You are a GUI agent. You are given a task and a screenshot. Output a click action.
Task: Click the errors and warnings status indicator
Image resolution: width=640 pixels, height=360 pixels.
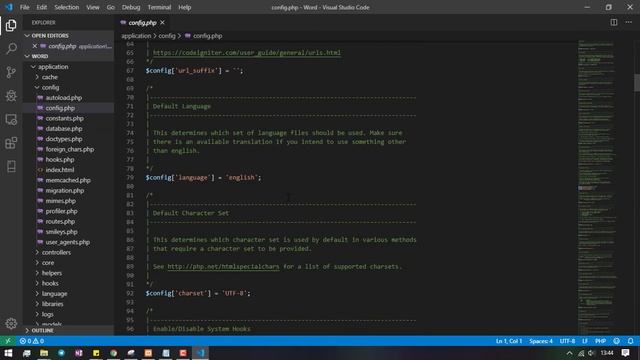[32, 341]
